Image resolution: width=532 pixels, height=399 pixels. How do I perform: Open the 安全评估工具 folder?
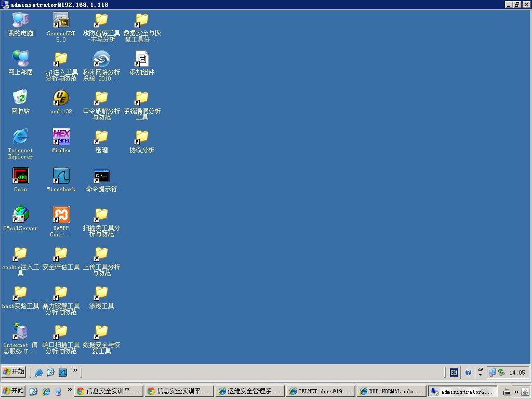(x=61, y=258)
